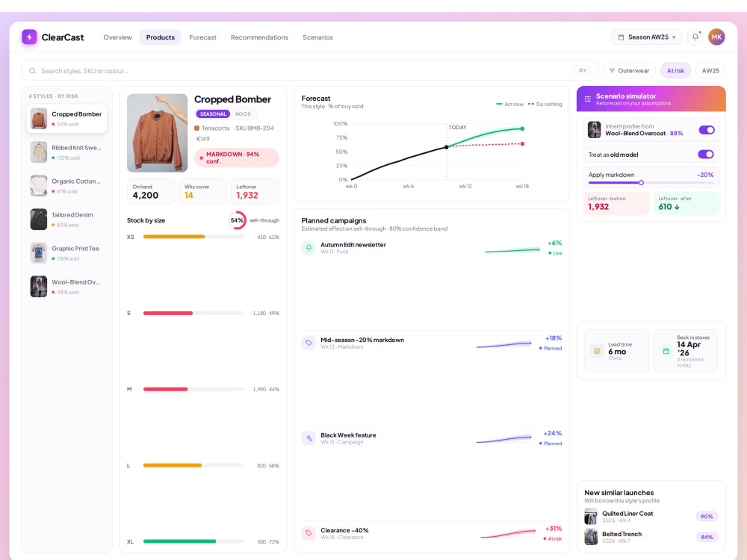Click the On hand 4,200 card
This screenshot has height=560, width=747.
coord(151,191)
